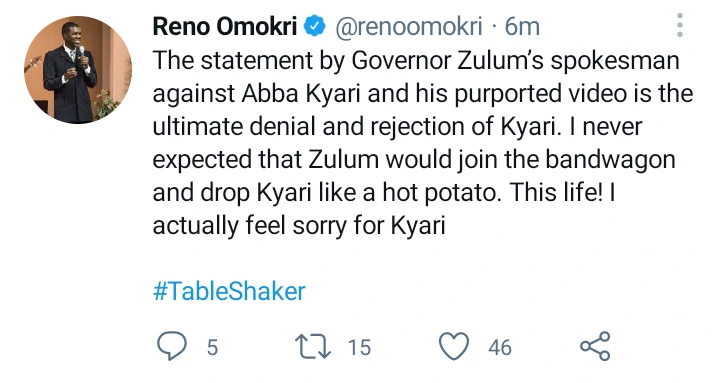Click the blue verified badge beside Reno Omokri
This screenshot has height=383, width=719.
[x=315, y=26]
